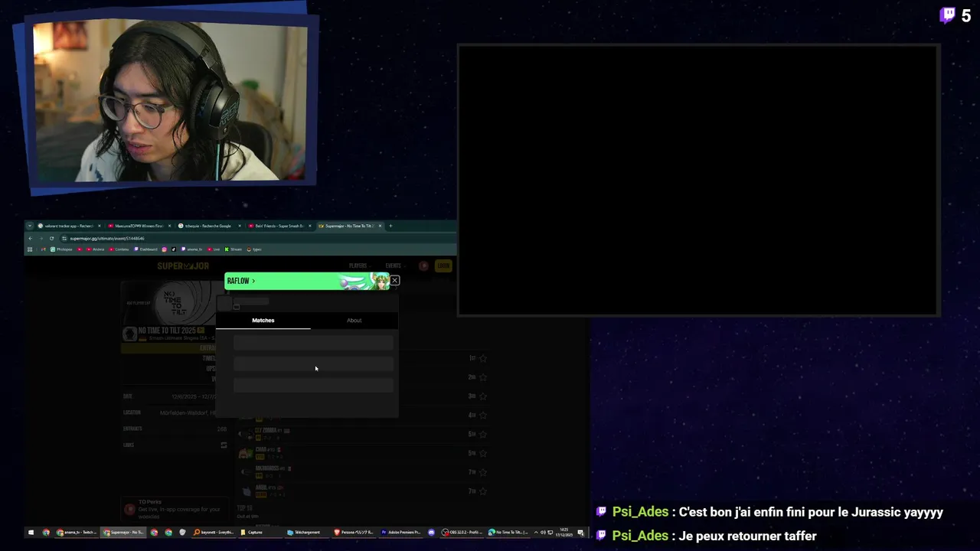Click the browser reload icon
980x551 pixels.
click(51, 238)
